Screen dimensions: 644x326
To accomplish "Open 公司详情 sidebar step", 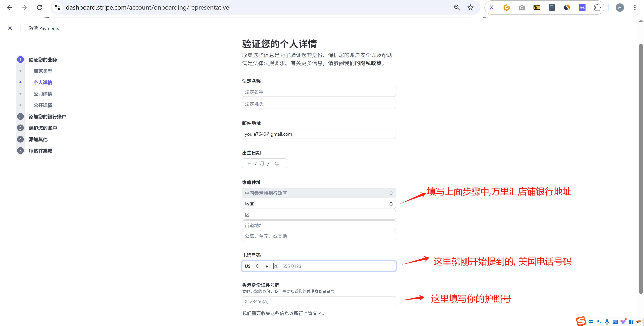I will coord(43,94).
